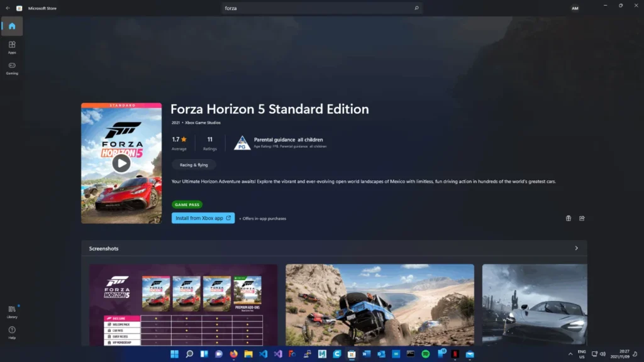Open the volume control in the tray

pyautogui.click(x=602, y=354)
